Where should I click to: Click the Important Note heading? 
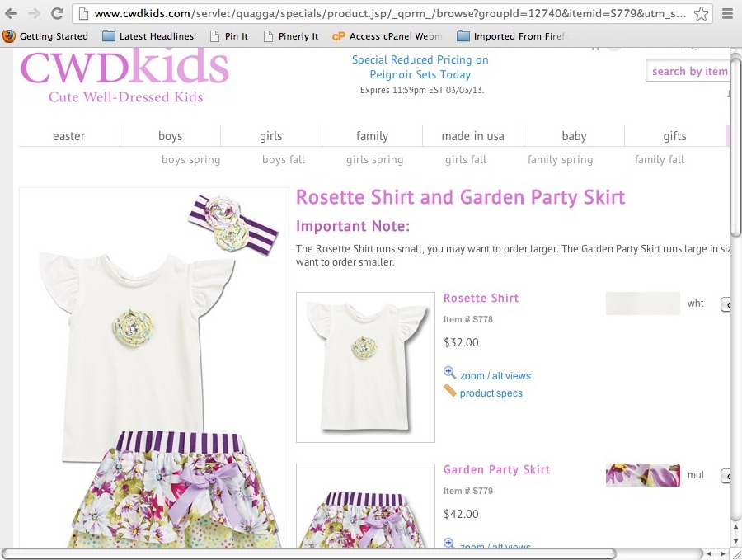point(353,226)
